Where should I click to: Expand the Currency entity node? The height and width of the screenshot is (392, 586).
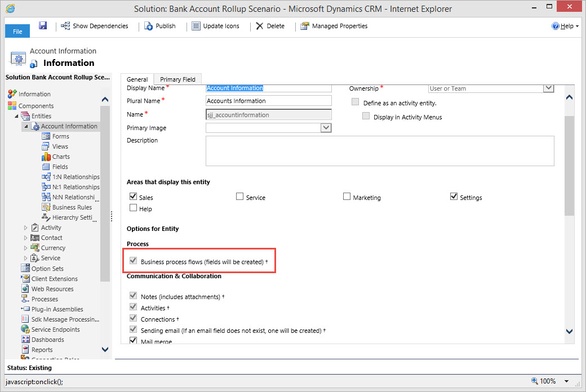click(25, 248)
